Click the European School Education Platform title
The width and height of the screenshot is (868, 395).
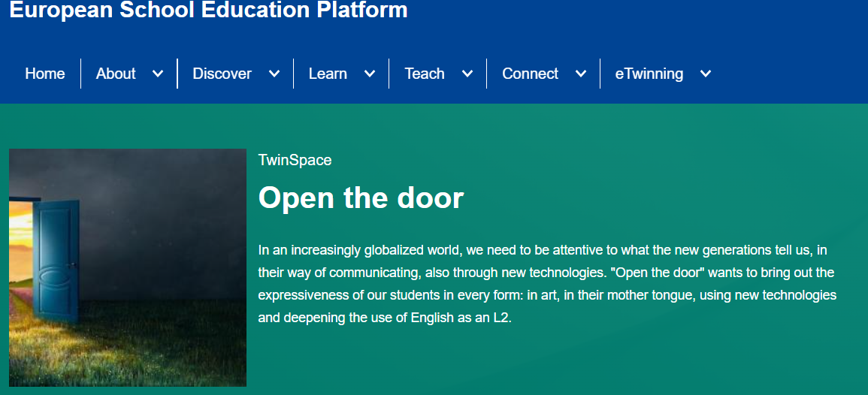[x=208, y=10]
